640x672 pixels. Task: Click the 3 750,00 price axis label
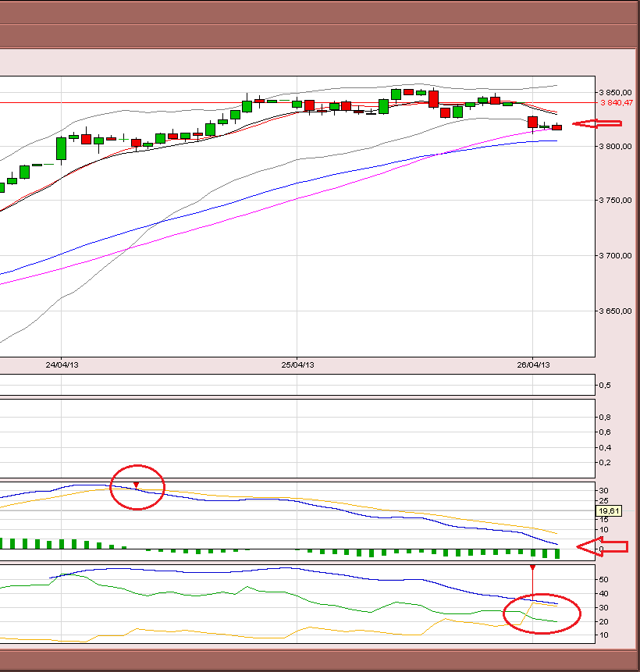tap(615, 200)
